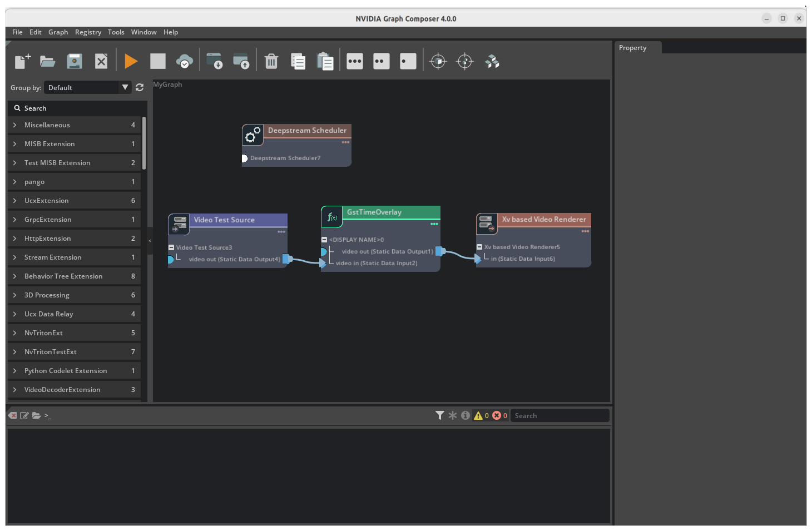The width and height of the screenshot is (812, 531).
Task: Copy selection with the documents icon
Action: 298,61
